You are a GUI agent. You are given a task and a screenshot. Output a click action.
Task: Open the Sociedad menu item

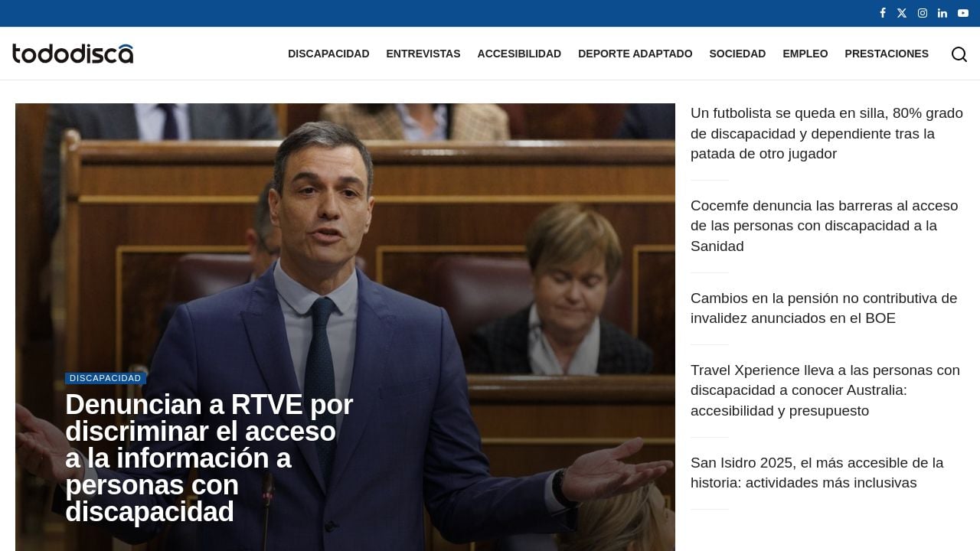click(x=737, y=54)
